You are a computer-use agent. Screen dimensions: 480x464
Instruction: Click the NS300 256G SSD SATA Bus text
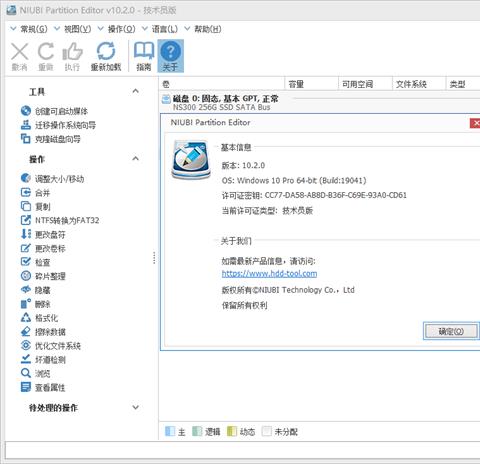coord(221,107)
